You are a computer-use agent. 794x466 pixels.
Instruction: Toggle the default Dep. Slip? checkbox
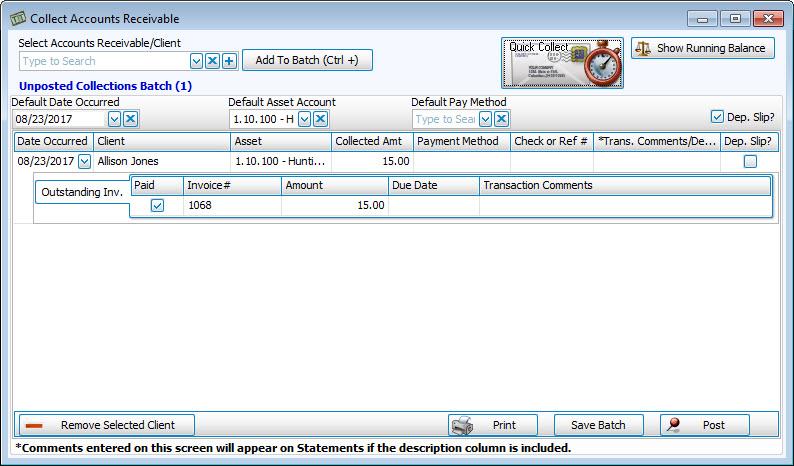pyautogui.click(x=716, y=116)
